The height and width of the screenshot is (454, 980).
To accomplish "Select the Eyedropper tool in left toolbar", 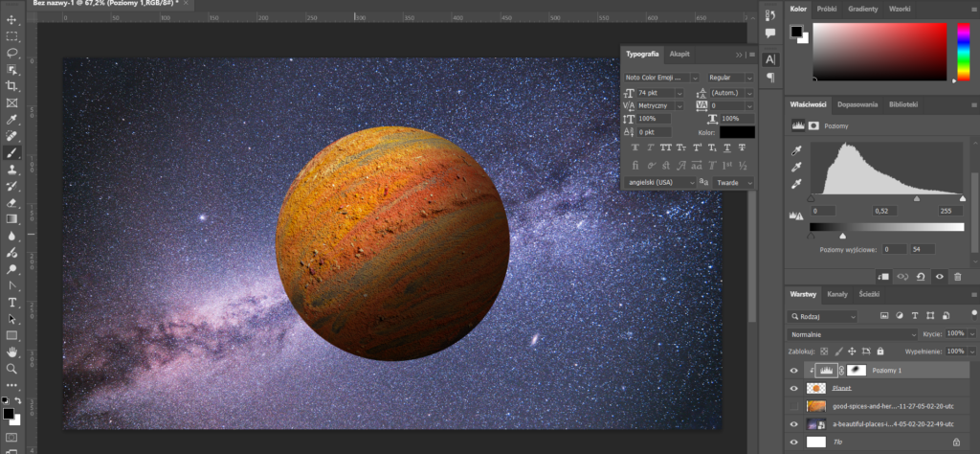I will (11, 120).
